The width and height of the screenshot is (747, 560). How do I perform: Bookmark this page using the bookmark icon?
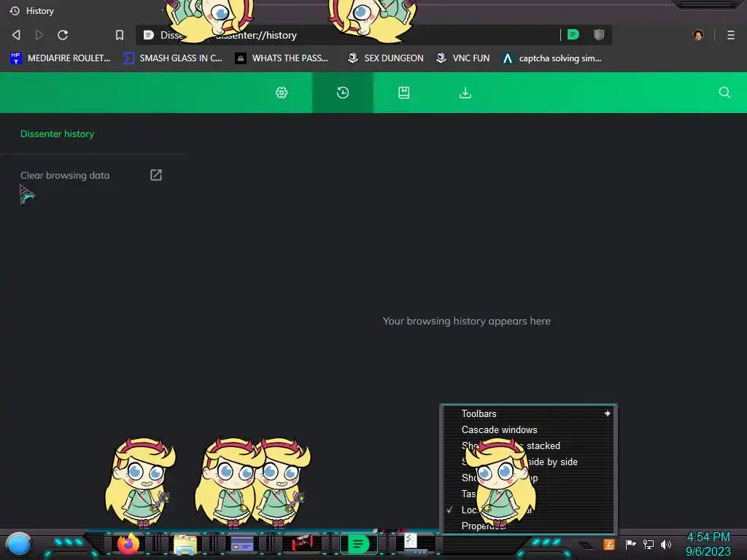(x=120, y=35)
